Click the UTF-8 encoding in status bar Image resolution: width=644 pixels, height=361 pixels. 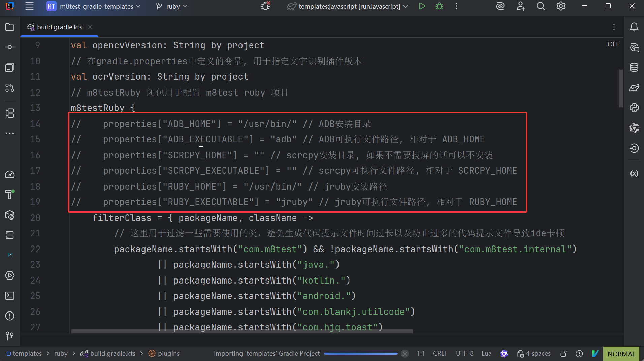(464, 354)
